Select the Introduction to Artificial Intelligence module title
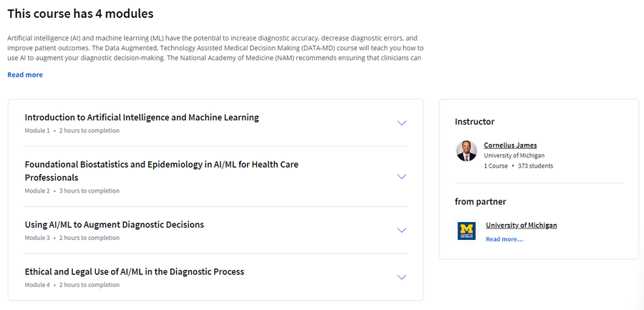Viewport: 644px width, 310px height. (142, 117)
